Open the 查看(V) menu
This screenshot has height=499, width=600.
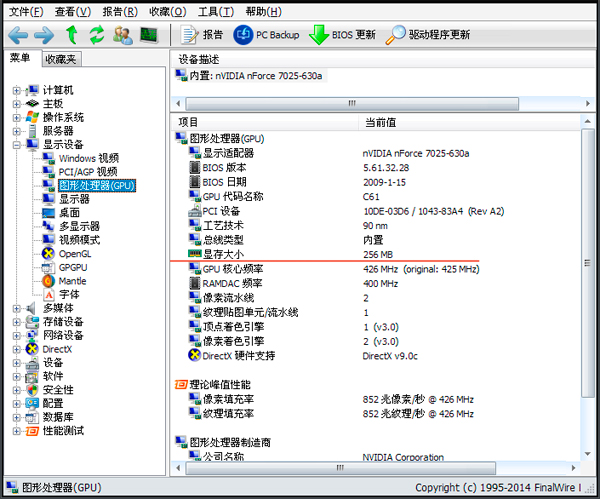coord(73,12)
